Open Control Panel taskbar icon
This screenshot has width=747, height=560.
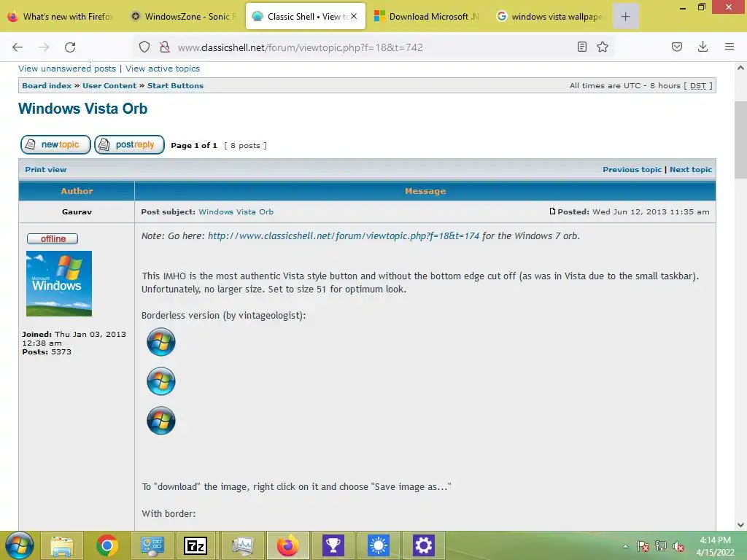pyautogui.click(x=152, y=545)
